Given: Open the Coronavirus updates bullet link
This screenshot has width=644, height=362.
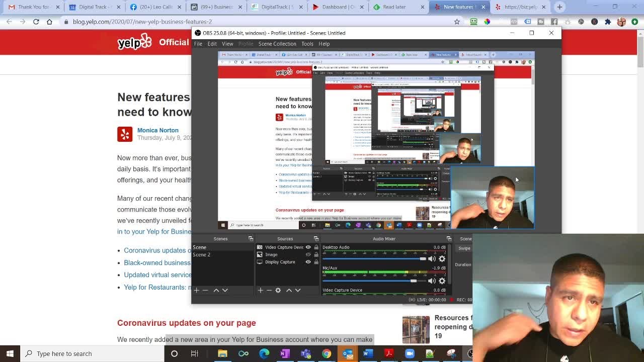Looking at the screenshot, I should tap(157, 250).
